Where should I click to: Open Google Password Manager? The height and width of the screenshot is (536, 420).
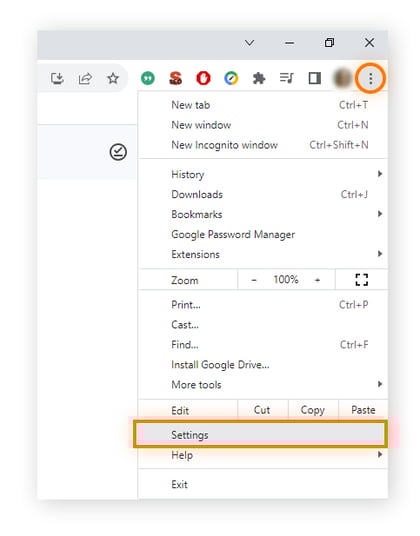(263, 234)
